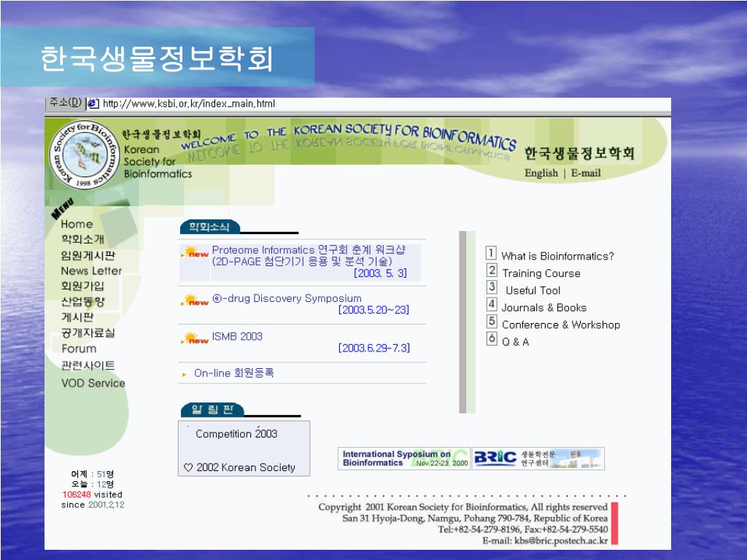
Task: Open 회원가입 in the side menu
Action: click(x=82, y=286)
